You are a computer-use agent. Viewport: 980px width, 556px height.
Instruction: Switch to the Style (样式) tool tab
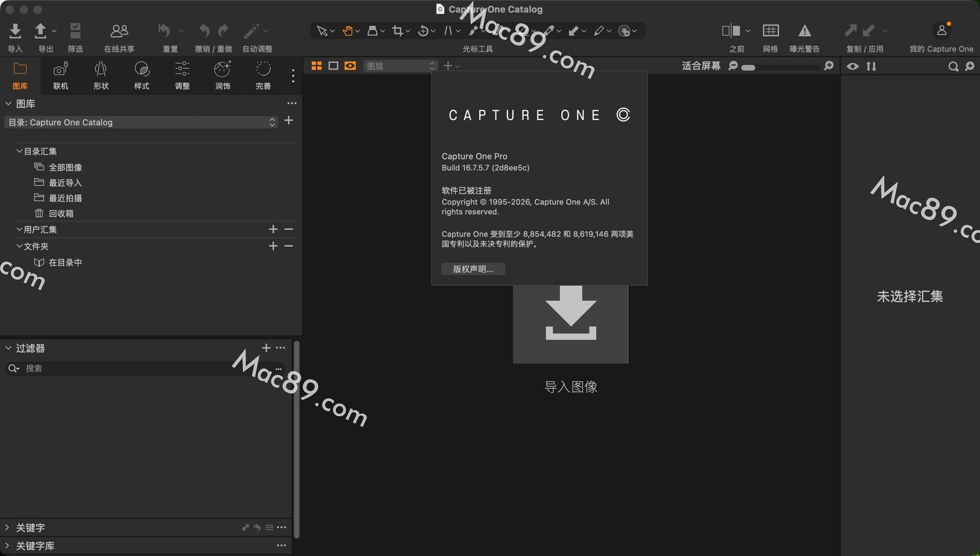(x=141, y=74)
